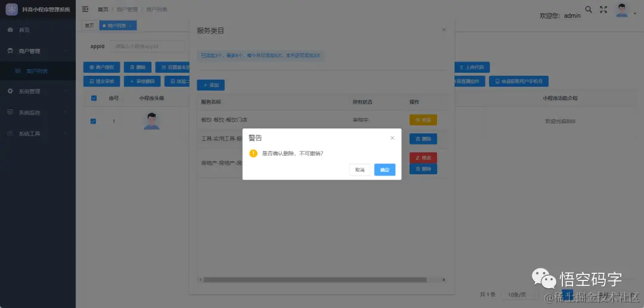Expand 系统工具 sidebar menu
Viewport: 644px width, 308px height.
[x=38, y=134]
